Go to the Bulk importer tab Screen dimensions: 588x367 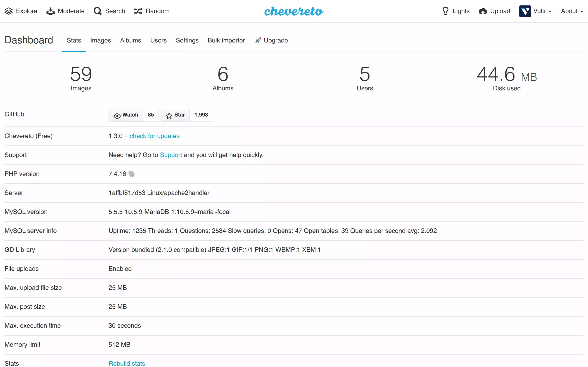pyautogui.click(x=226, y=40)
